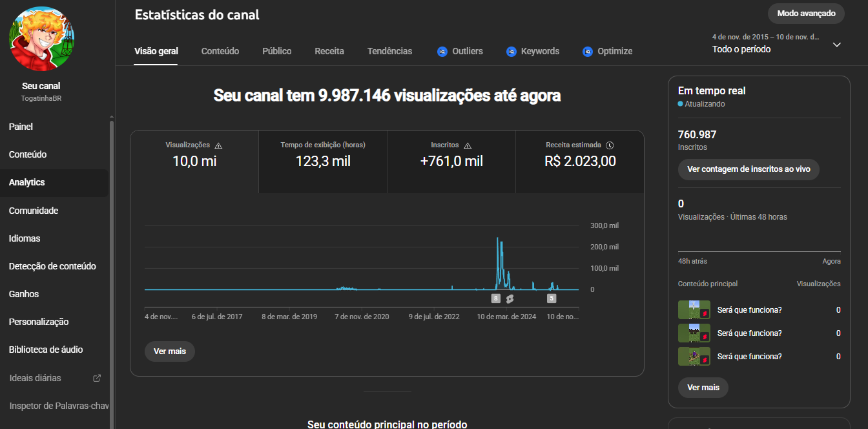Click the TogatinhaBR channel name
Image resolution: width=868 pixels, height=429 pixels.
coord(41,98)
